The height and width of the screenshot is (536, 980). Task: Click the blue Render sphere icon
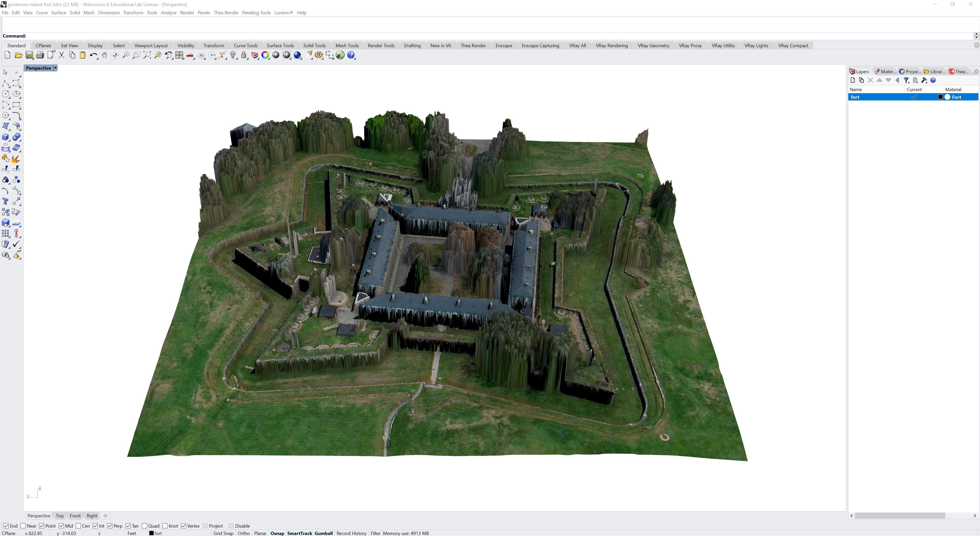click(298, 56)
